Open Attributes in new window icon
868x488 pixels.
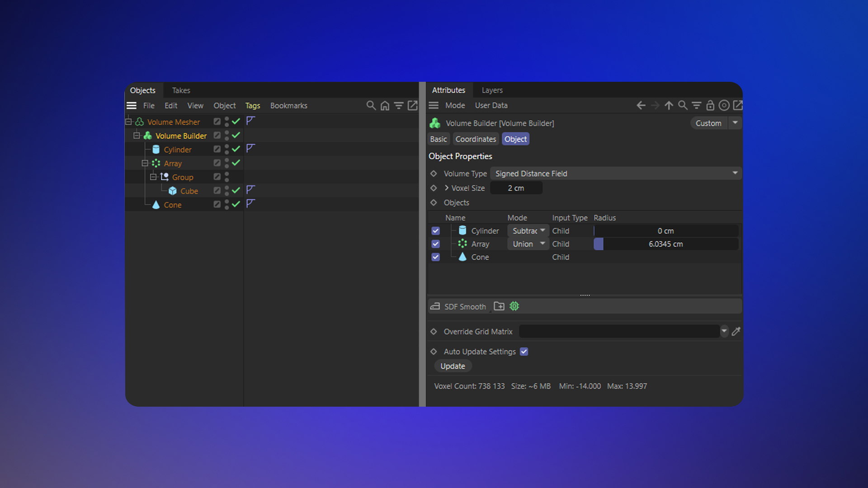(x=737, y=105)
